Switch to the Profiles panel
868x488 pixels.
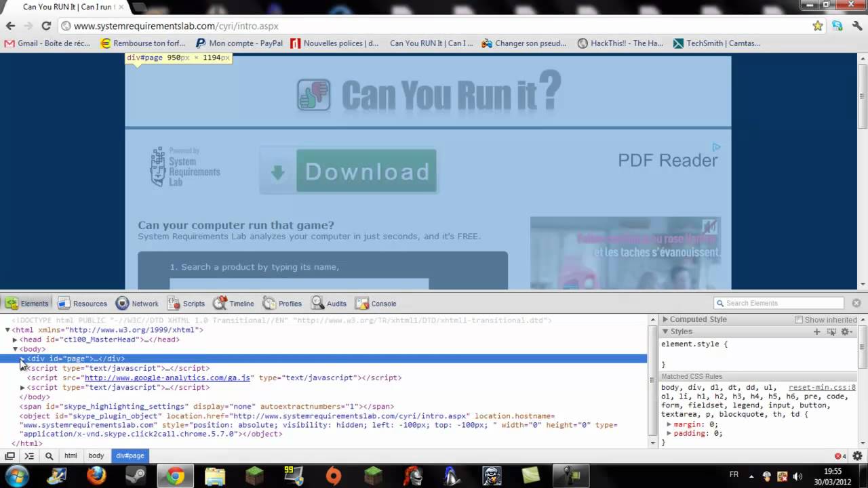(x=282, y=303)
